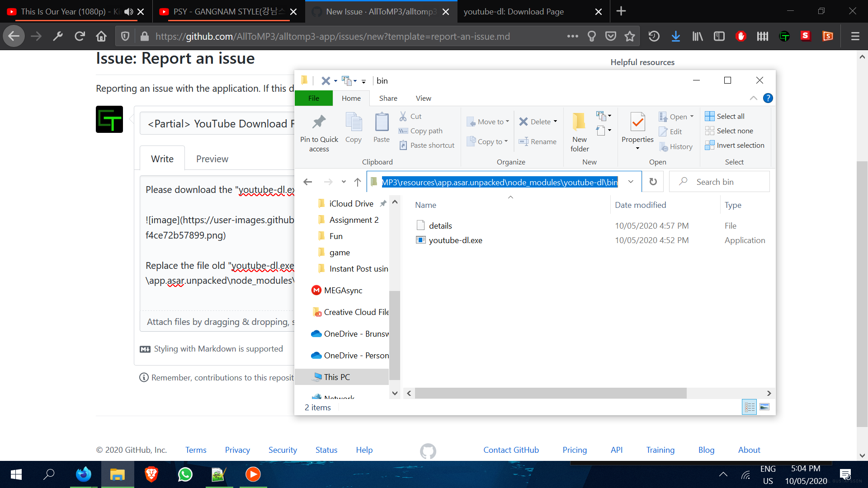Switch to large icons view
The image size is (868, 488).
pos(764,407)
